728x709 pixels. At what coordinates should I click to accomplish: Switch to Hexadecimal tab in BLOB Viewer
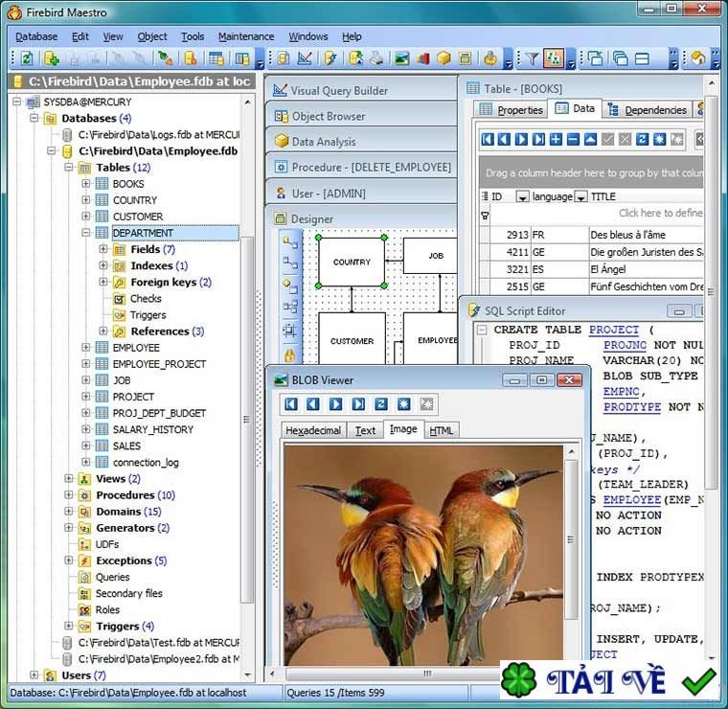tap(313, 430)
